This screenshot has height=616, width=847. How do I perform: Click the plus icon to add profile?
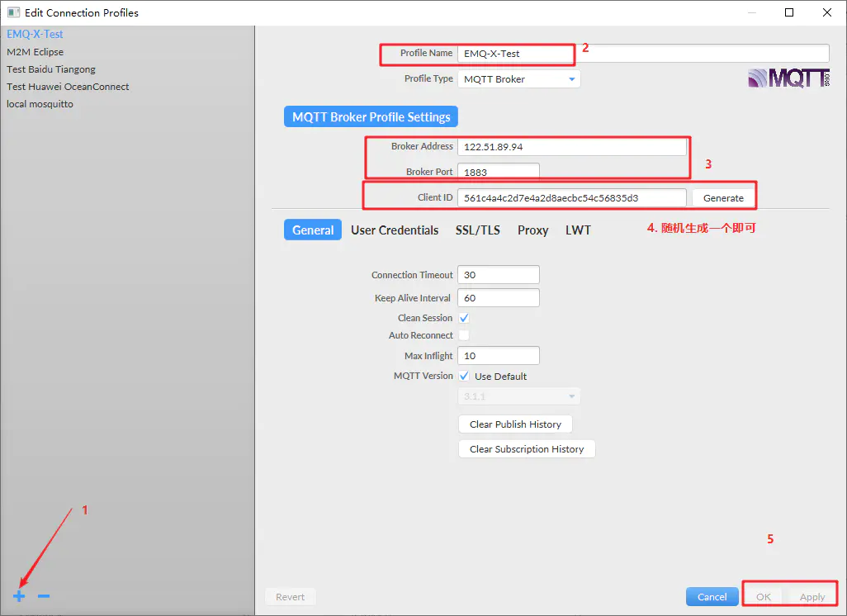(x=19, y=596)
